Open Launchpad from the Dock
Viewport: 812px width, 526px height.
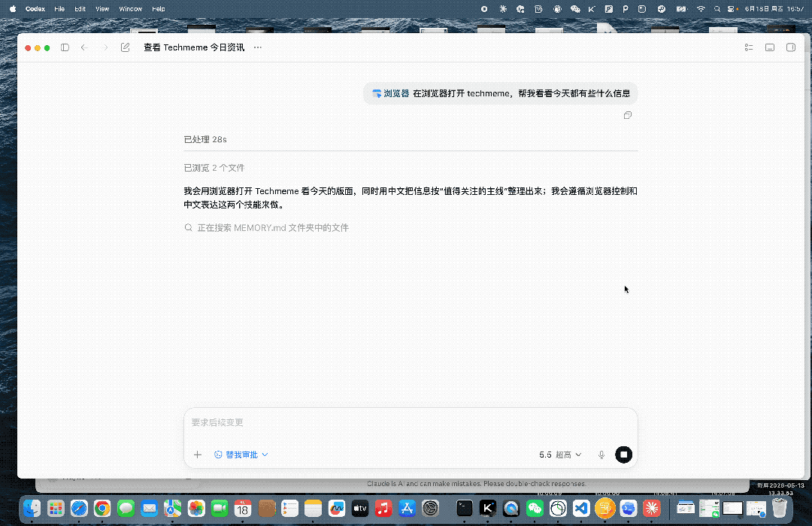[56, 509]
